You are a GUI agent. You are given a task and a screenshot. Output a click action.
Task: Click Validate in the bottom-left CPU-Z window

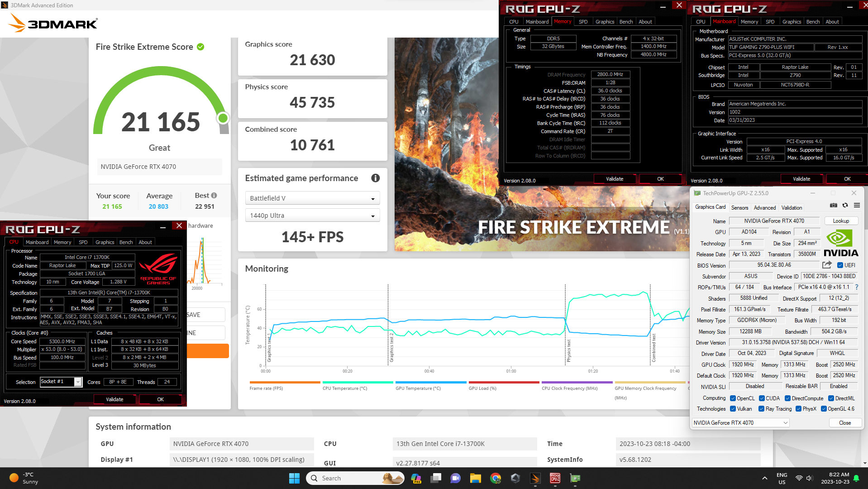[114, 399]
